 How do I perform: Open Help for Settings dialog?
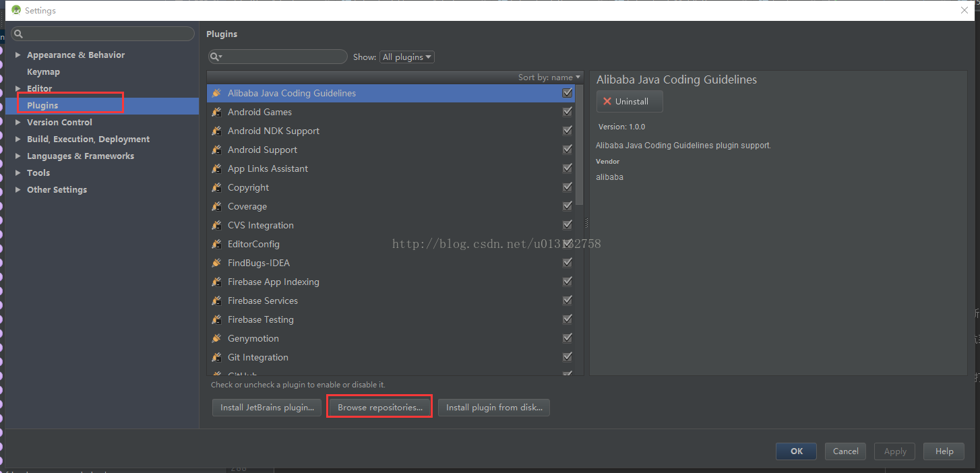(x=944, y=451)
